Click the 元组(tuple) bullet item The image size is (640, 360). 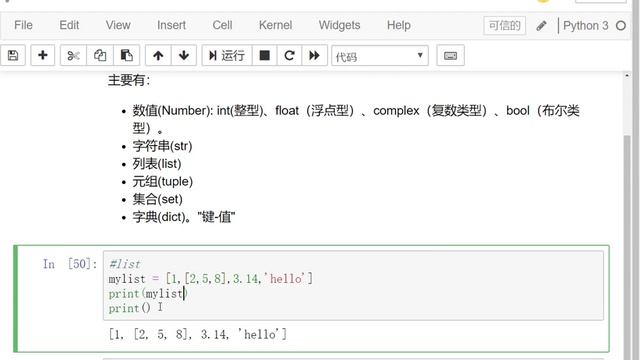(x=162, y=182)
